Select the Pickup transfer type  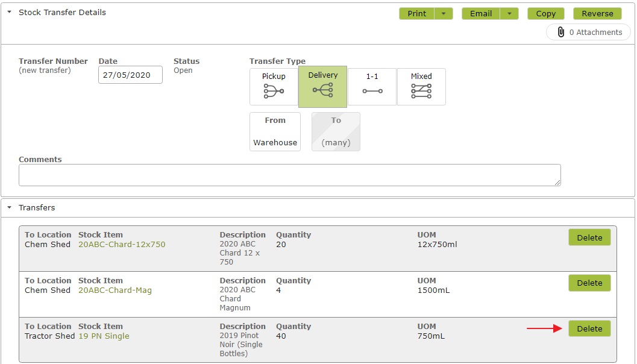274,87
